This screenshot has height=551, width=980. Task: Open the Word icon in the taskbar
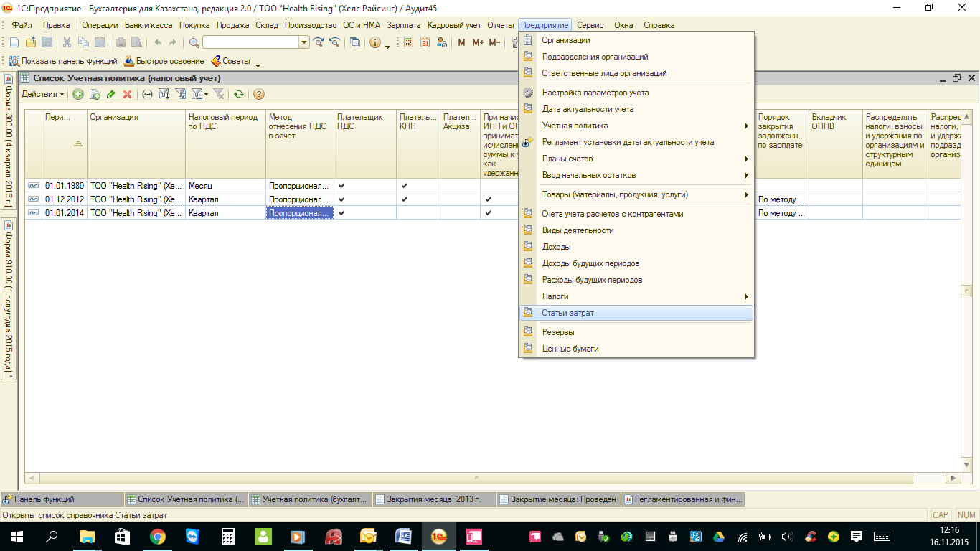coord(402,536)
